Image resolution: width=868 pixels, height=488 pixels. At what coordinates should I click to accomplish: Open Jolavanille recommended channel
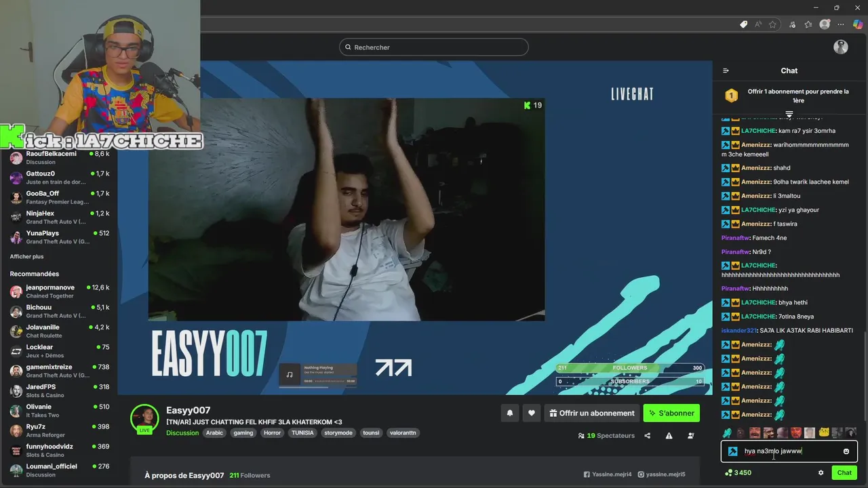[x=59, y=331]
